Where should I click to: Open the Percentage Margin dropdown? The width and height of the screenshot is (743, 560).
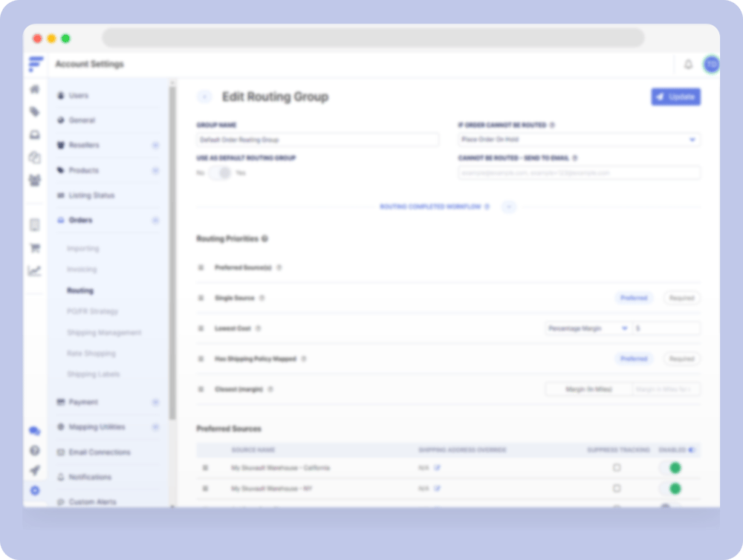point(587,328)
